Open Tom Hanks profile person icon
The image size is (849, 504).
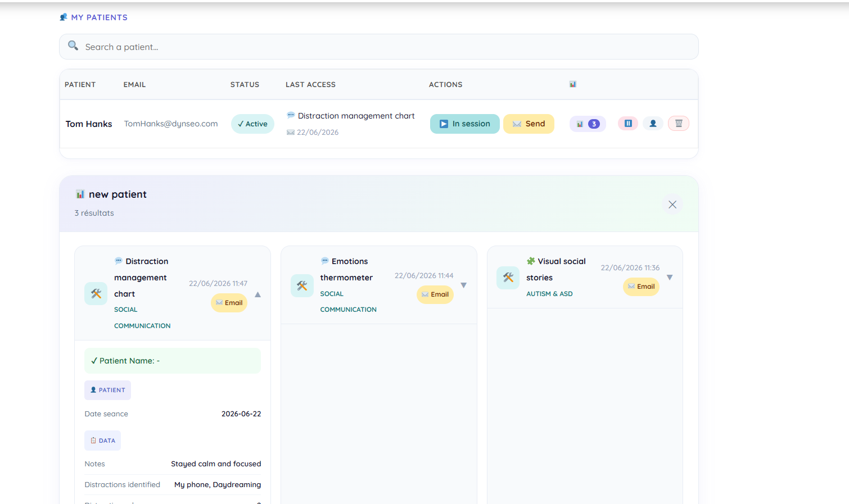[x=653, y=124]
